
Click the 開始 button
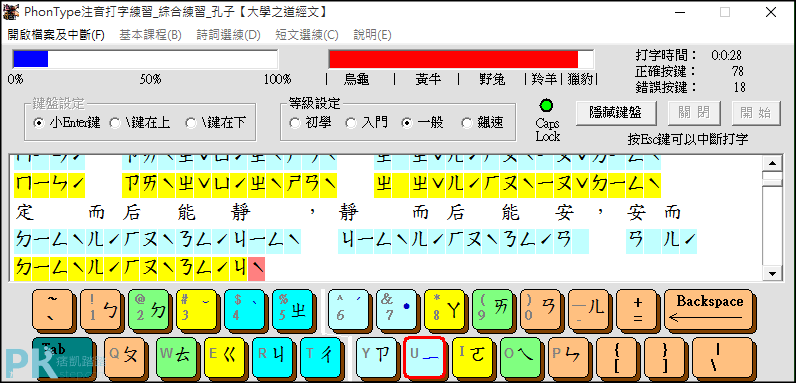756,113
